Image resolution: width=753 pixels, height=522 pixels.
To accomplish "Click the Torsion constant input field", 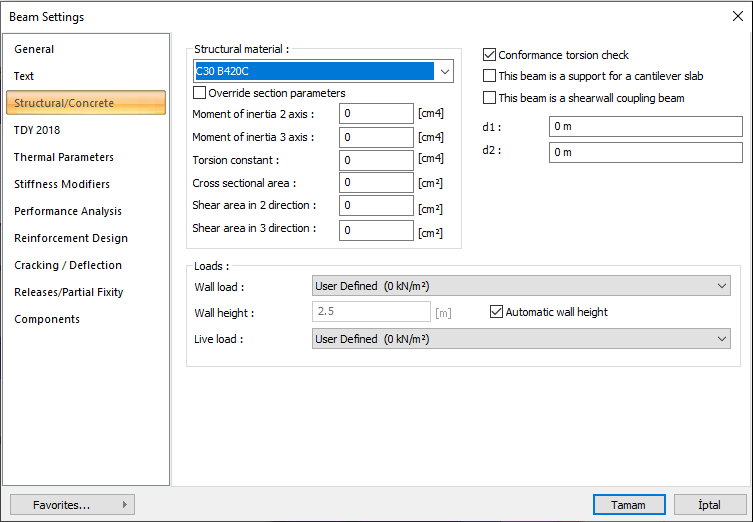I will (x=376, y=160).
